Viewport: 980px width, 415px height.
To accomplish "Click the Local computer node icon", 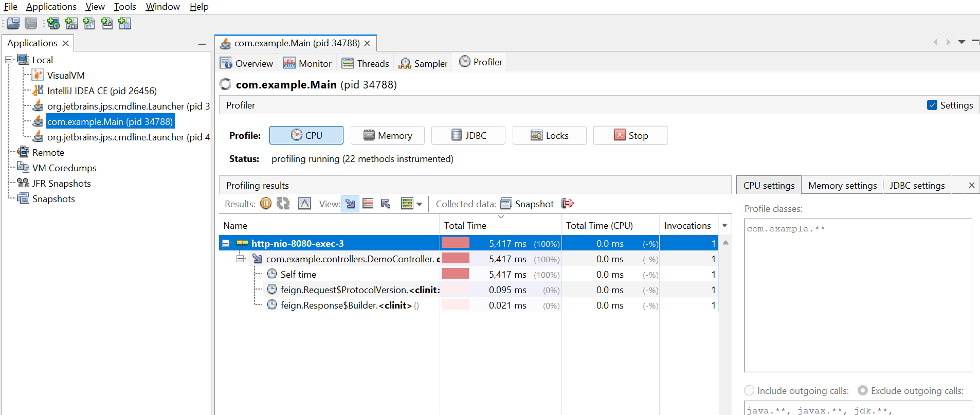I will point(23,60).
